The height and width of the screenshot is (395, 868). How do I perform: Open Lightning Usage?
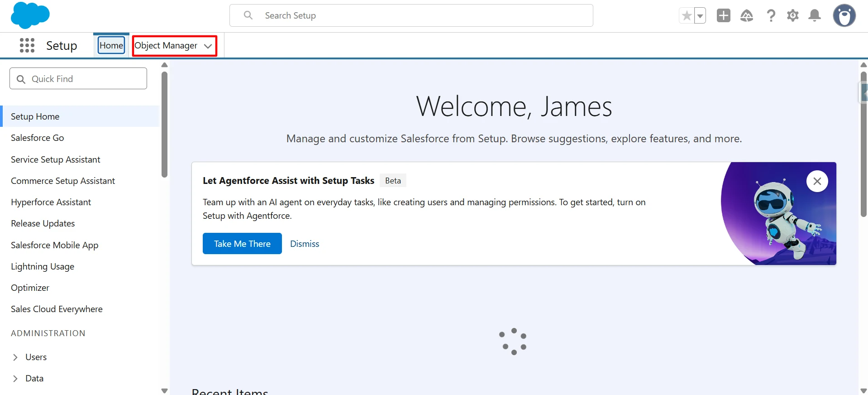[x=43, y=266]
